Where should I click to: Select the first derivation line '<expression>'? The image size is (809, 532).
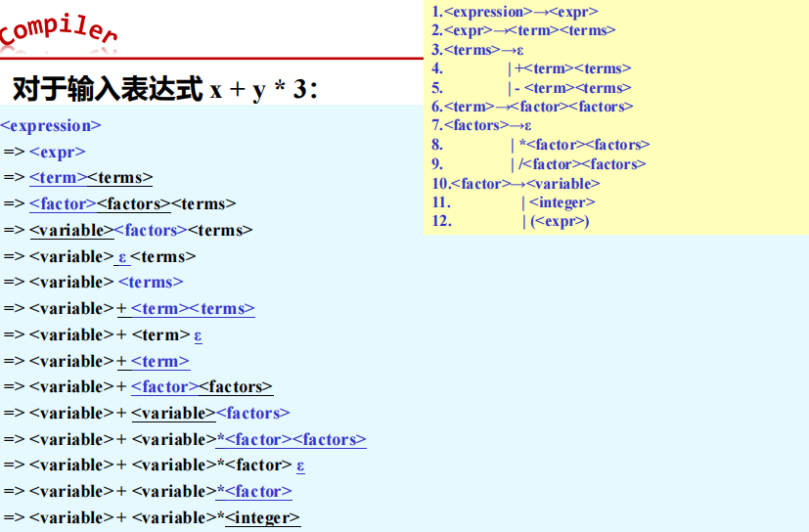(51, 126)
